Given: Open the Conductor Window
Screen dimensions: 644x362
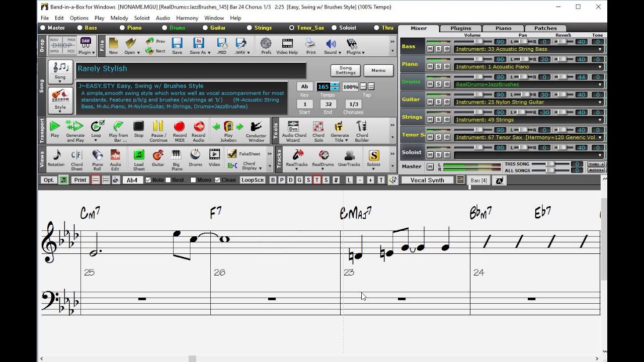Looking at the screenshot, I should (x=256, y=131).
